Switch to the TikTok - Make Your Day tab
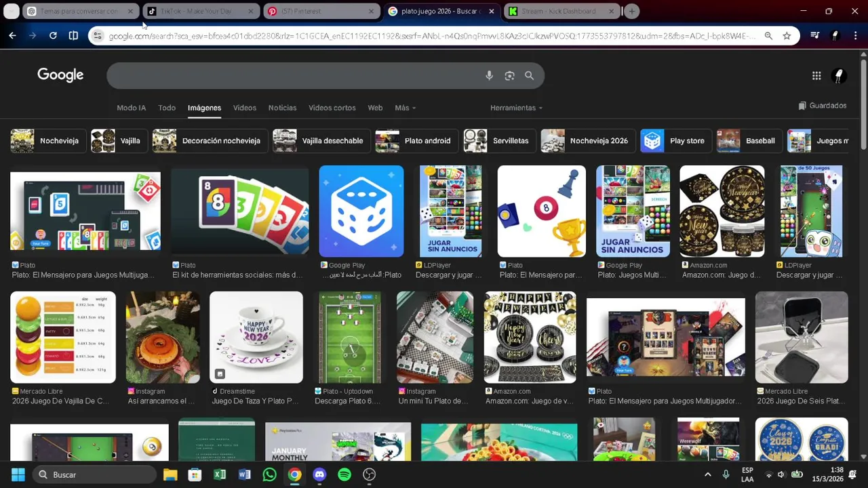 point(200,11)
